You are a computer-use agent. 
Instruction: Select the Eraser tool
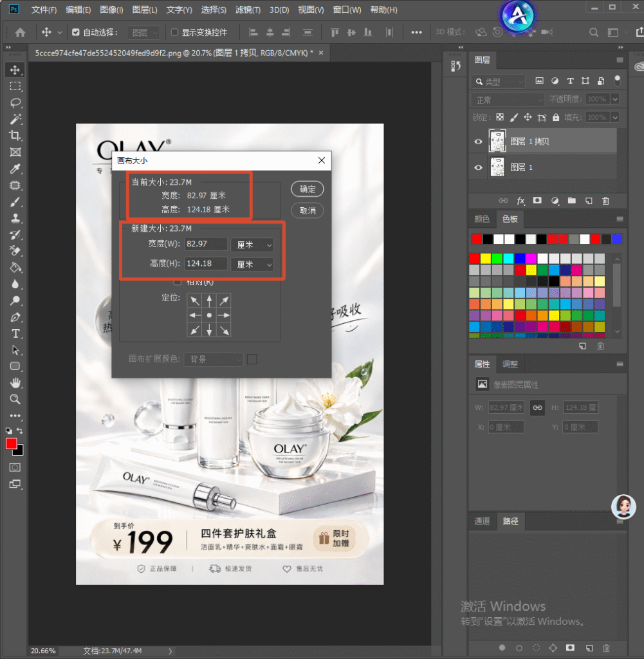(15, 251)
